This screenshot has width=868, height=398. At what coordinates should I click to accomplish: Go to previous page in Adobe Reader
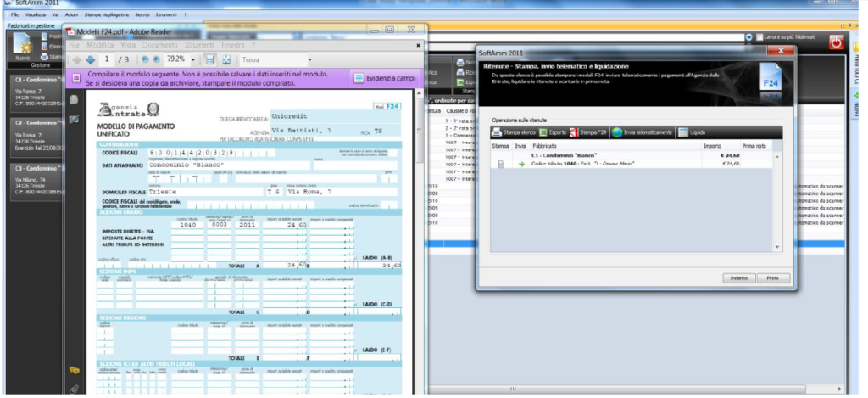(77, 59)
